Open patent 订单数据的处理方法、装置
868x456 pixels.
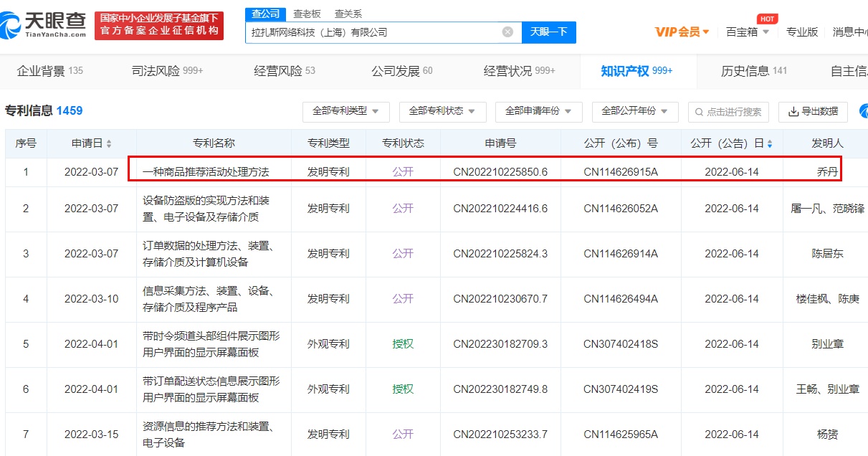click(x=208, y=254)
